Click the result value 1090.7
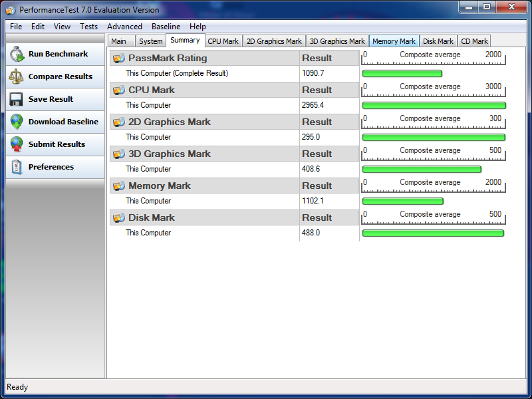532x399 pixels. 313,73
